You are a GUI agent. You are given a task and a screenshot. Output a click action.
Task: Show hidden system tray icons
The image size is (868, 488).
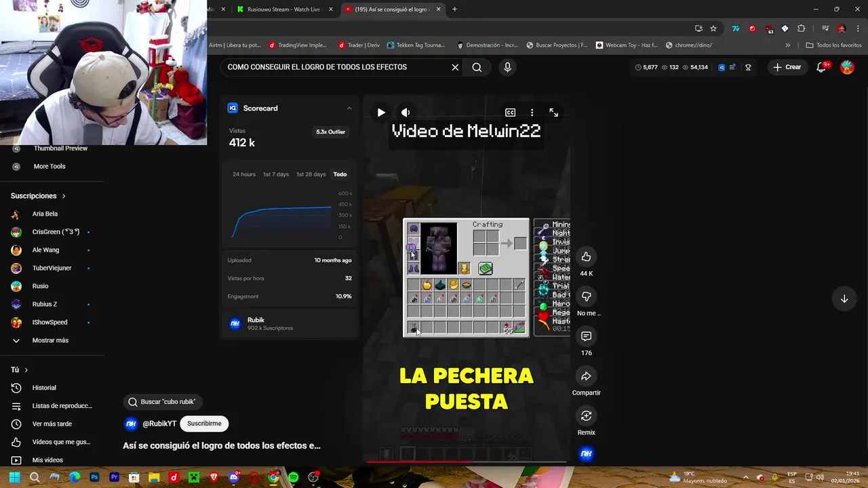(x=745, y=477)
